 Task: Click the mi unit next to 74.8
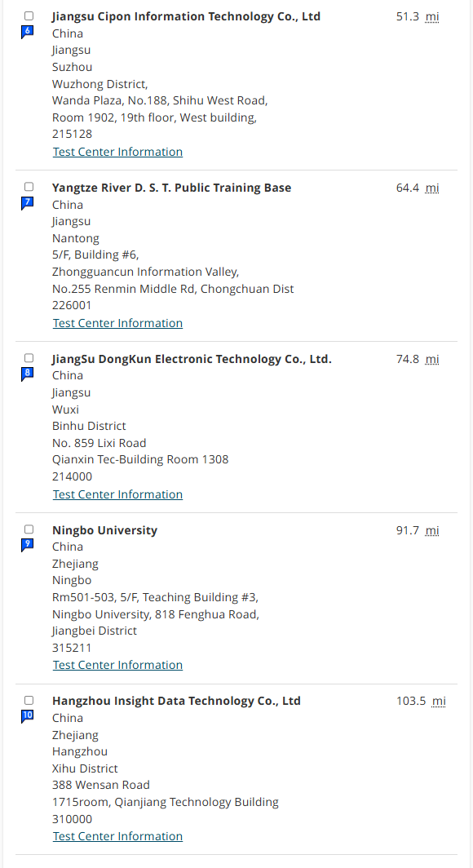point(432,359)
